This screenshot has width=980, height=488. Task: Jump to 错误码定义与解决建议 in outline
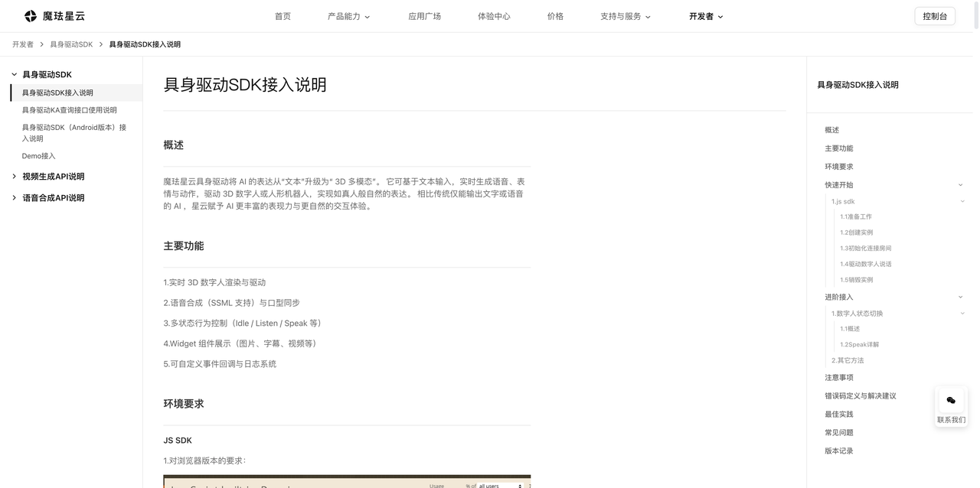click(x=860, y=396)
